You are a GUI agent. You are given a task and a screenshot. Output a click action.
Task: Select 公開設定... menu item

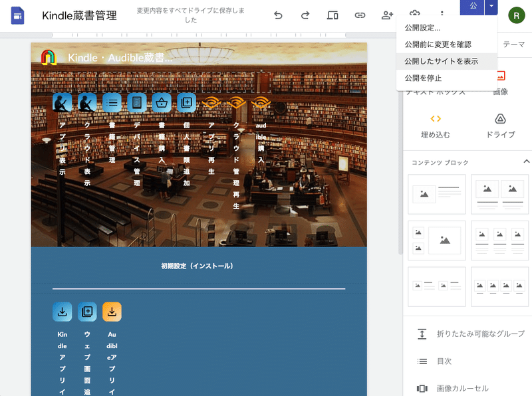click(x=446, y=28)
